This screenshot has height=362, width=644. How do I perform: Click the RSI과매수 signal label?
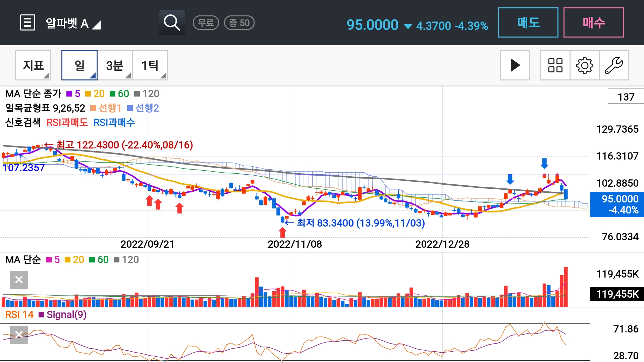[114, 123]
